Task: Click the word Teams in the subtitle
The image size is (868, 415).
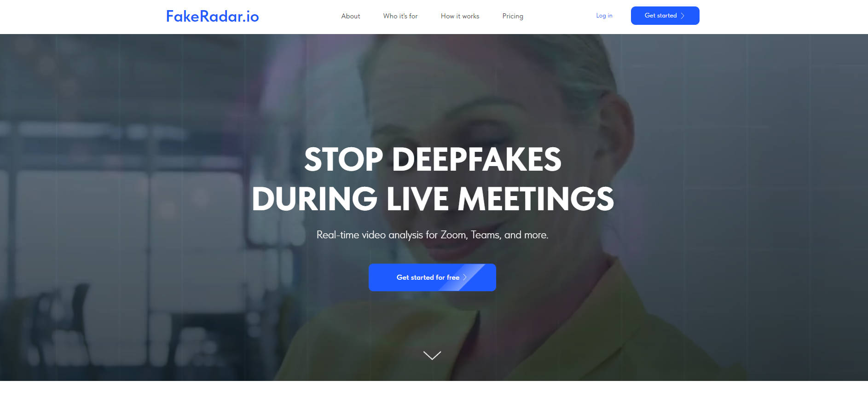Action: 485,235
